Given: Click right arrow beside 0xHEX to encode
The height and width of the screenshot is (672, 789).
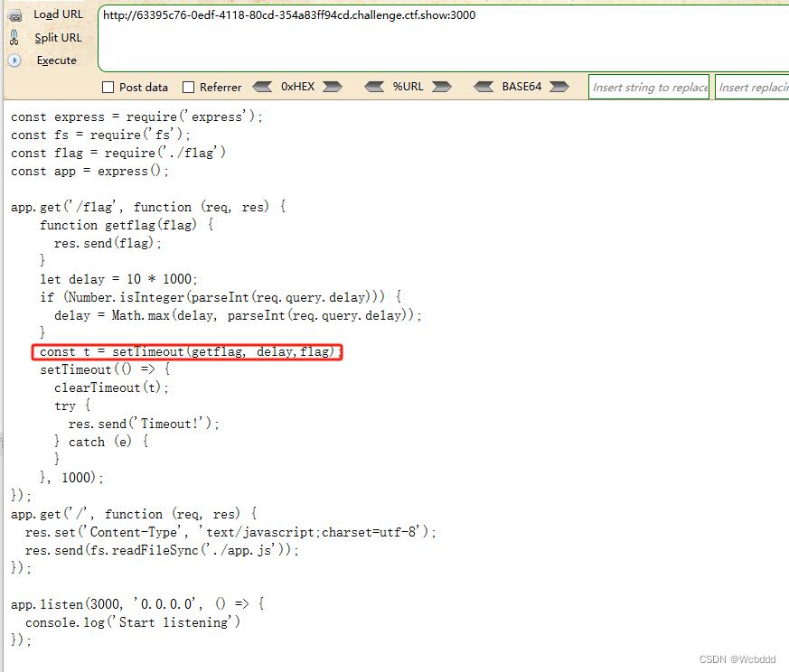Looking at the screenshot, I should (332, 87).
